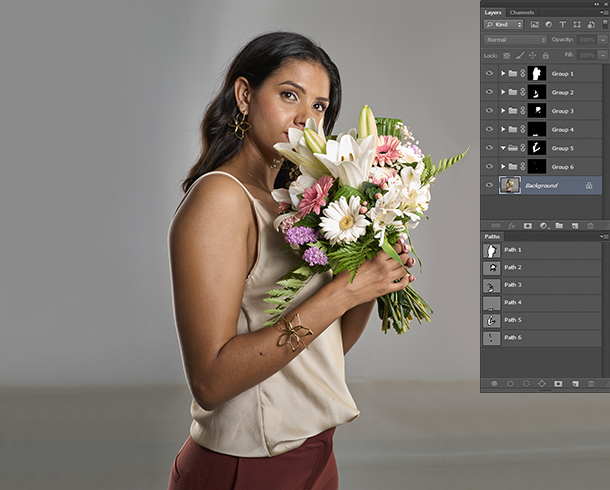Select the Paths tab
This screenshot has width=610, height=490.
[492, 236]
